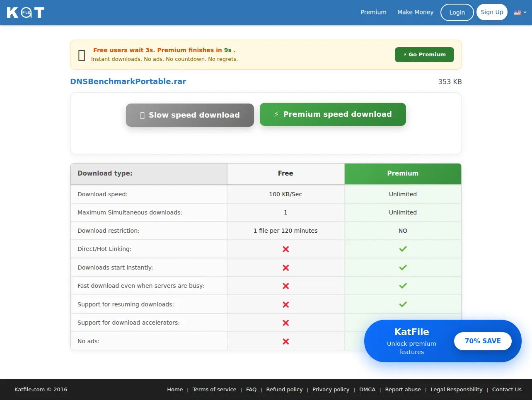532x400 pixels.
Task: Open the Refund policy link
Action: pos(284,390)
